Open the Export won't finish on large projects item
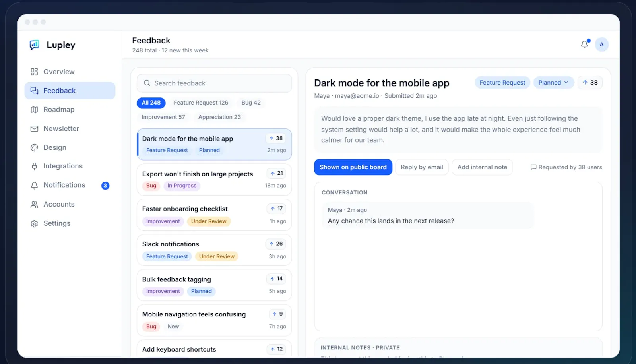The image size is (636, 364). pos(214,180)
